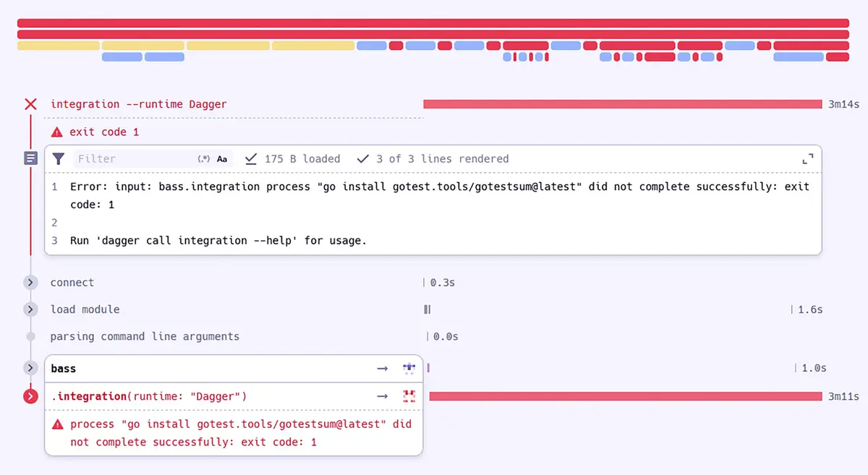Click the exit code 1 warning triangle
Screen dimensions: 868x475
(57, 132)
